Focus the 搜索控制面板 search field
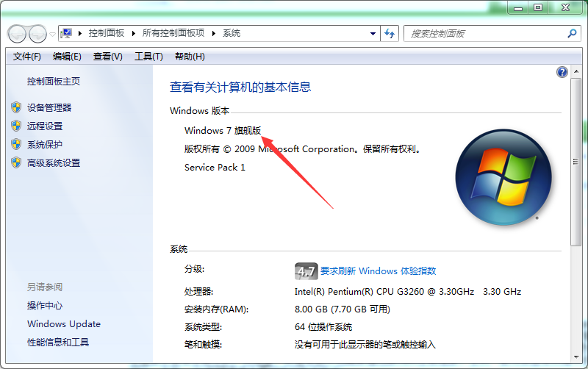The width and height of the screenshot is (588, 369). tap(485, 34)
